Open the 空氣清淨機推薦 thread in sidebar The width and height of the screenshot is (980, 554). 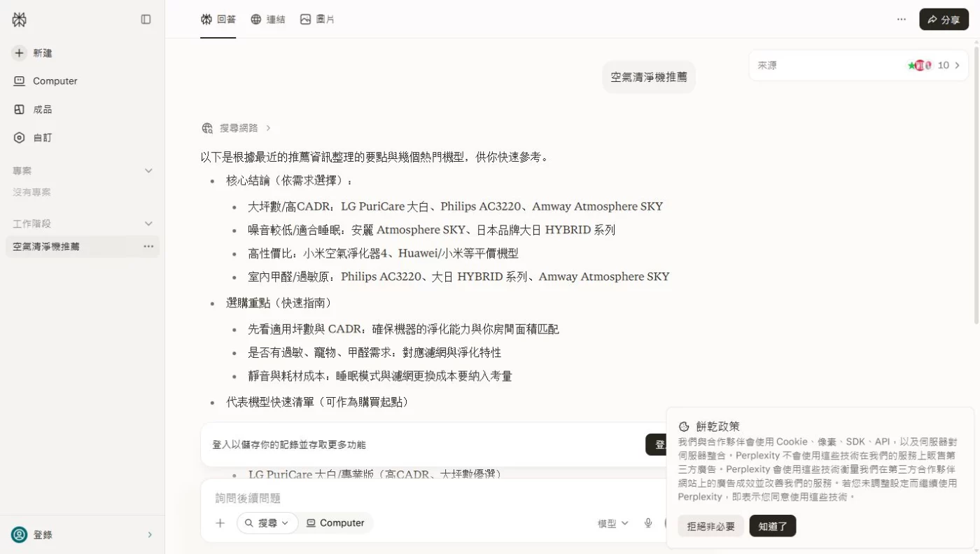pyautogui.click(x=83, y=247)
